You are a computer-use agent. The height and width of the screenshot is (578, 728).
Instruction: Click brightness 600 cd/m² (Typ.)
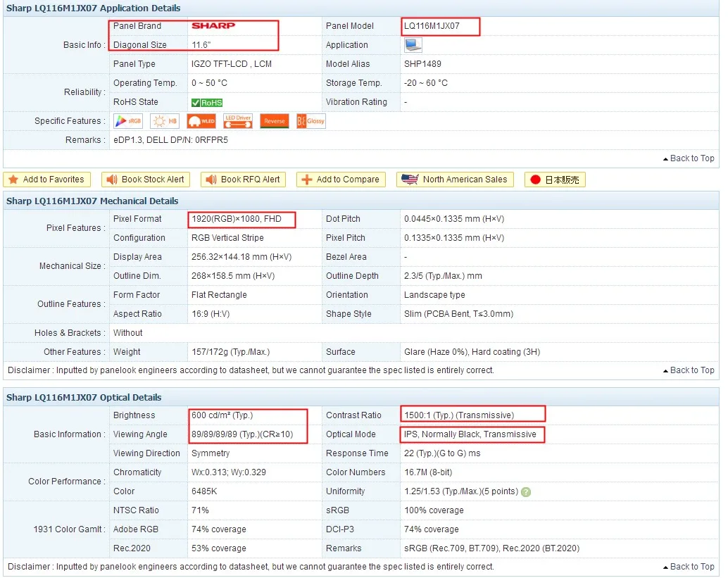pyautogui.click(x=222, y=415)
